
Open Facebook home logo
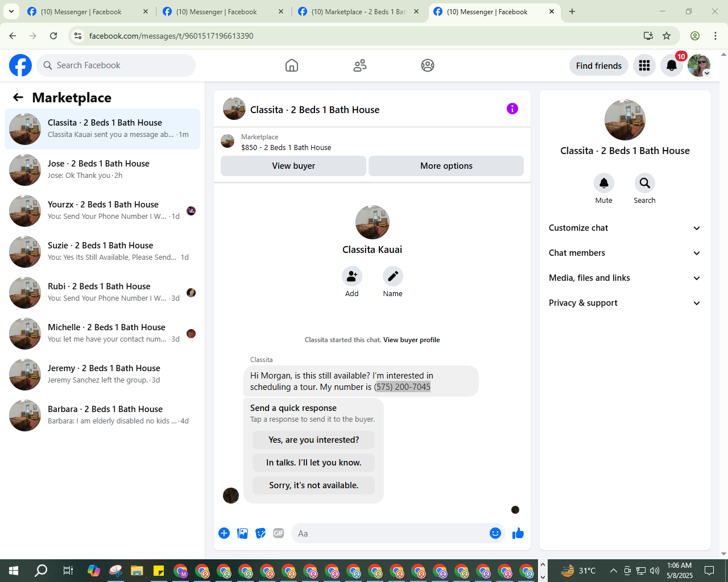click(20, 65)
